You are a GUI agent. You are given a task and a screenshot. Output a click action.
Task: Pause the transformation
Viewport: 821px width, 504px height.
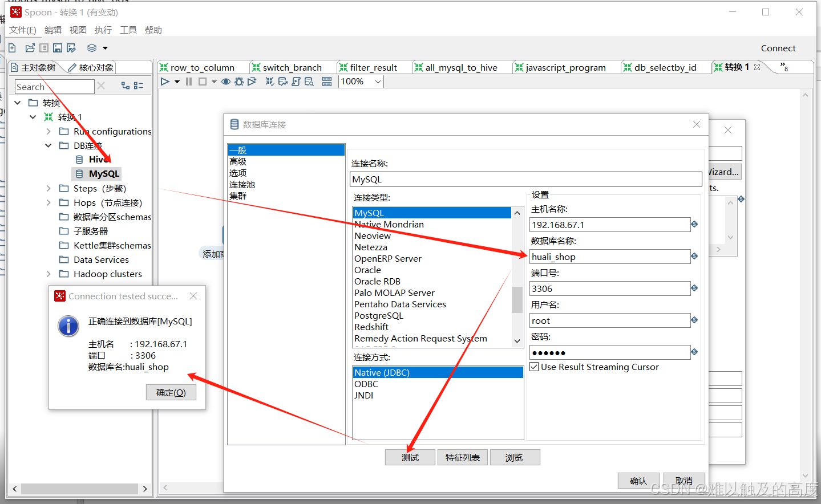pyautogui.click(x=189, y=82)
